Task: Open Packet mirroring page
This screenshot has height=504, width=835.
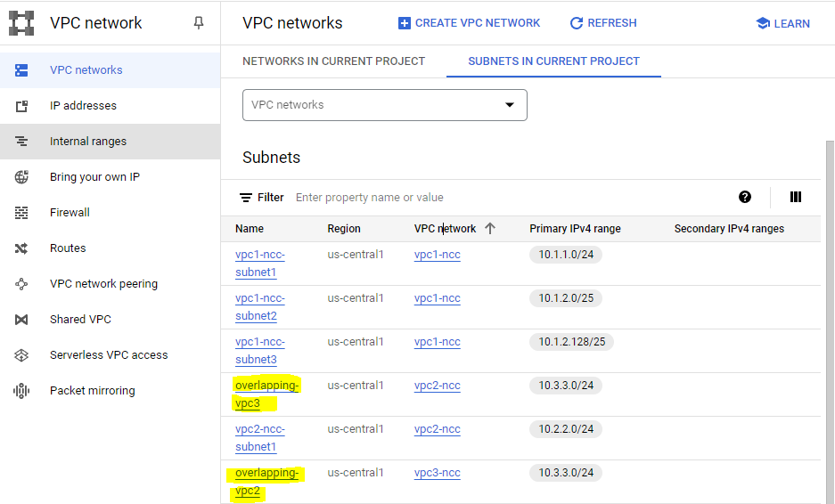Action: pyautogui.click(x=110, y=391)
